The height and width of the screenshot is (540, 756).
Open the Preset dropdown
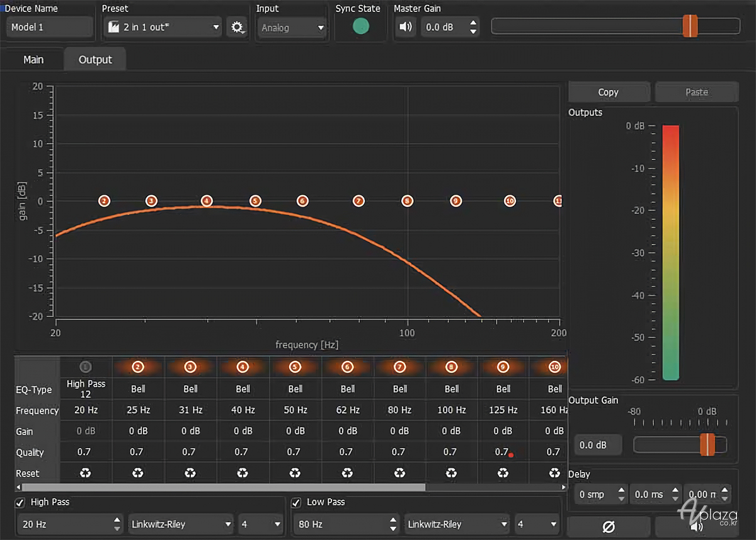tap(163, 28)
